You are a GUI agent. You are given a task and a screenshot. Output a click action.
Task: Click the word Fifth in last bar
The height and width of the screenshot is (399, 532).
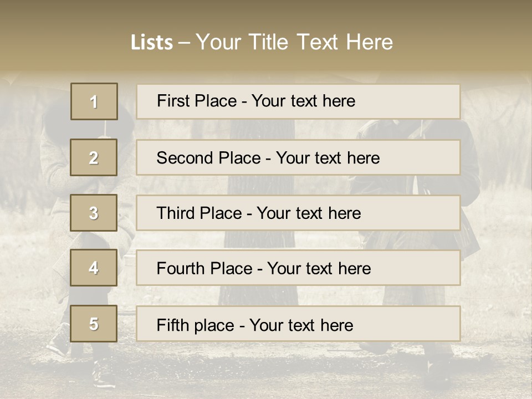pos(172,325)
